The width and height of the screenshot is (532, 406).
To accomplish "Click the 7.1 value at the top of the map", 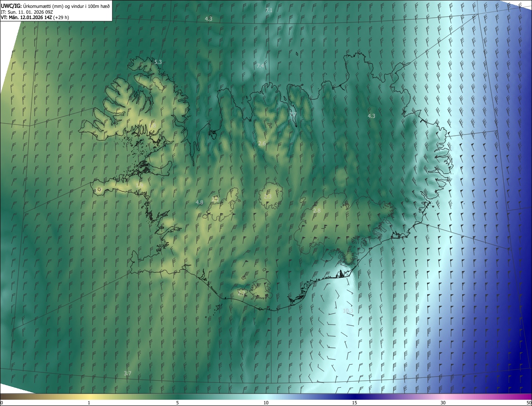I will [x=269, y=10].
